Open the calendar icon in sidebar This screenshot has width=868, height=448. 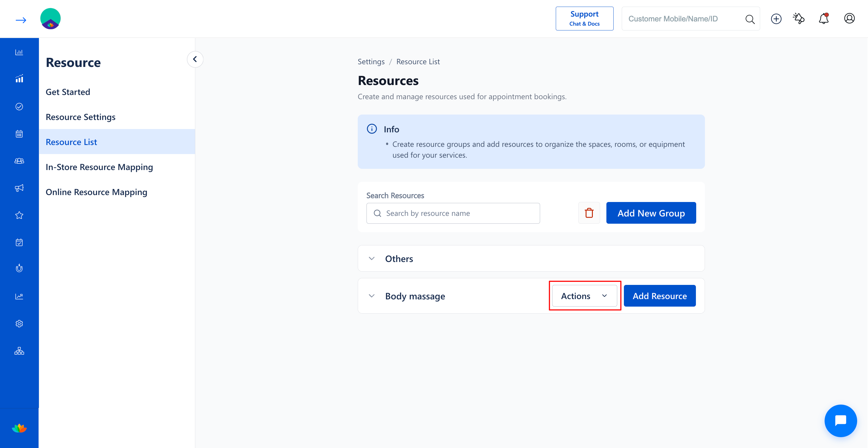pyautogui.click(x=19, y=134)
